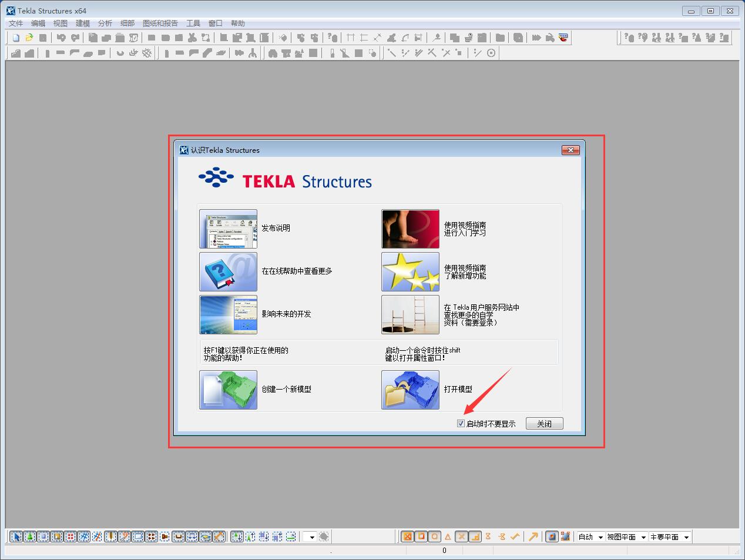Click the 打开模型 link
This screenshot has height=560, width=745.
point(458,390)
